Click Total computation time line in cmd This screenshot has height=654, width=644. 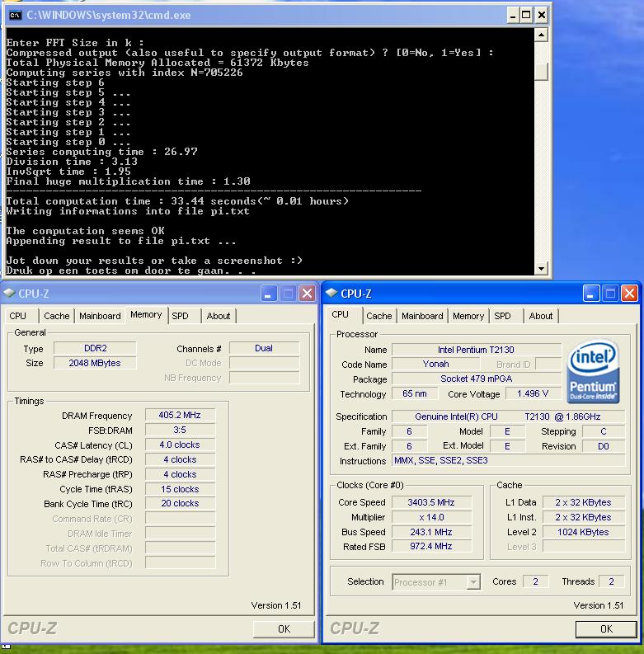(x=177, y=201)
